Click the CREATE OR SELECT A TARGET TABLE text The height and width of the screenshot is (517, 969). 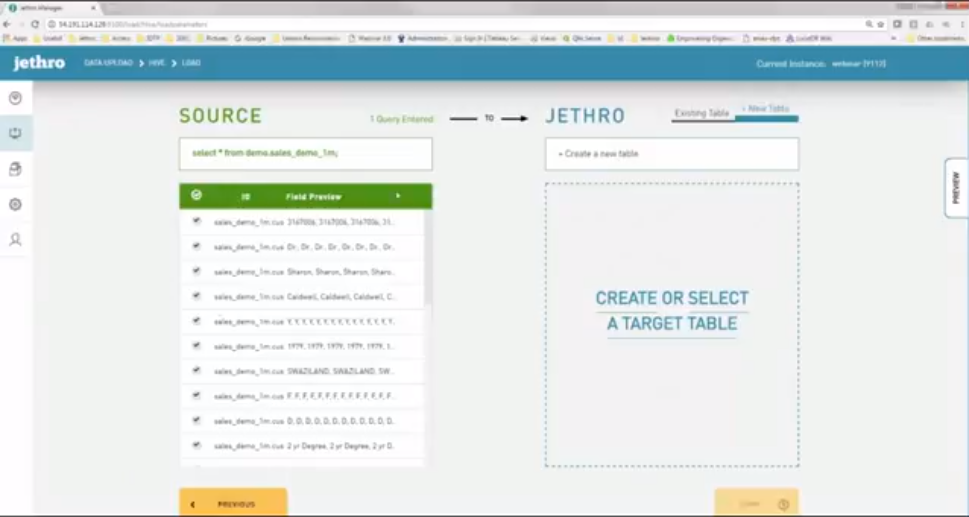click(x=672, y=311)
